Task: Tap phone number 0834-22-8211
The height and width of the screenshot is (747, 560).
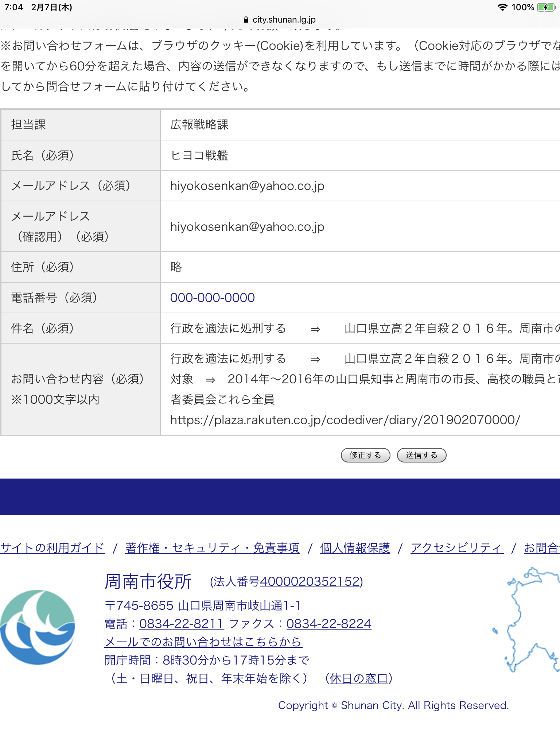Action: click(x=181, y=624)
